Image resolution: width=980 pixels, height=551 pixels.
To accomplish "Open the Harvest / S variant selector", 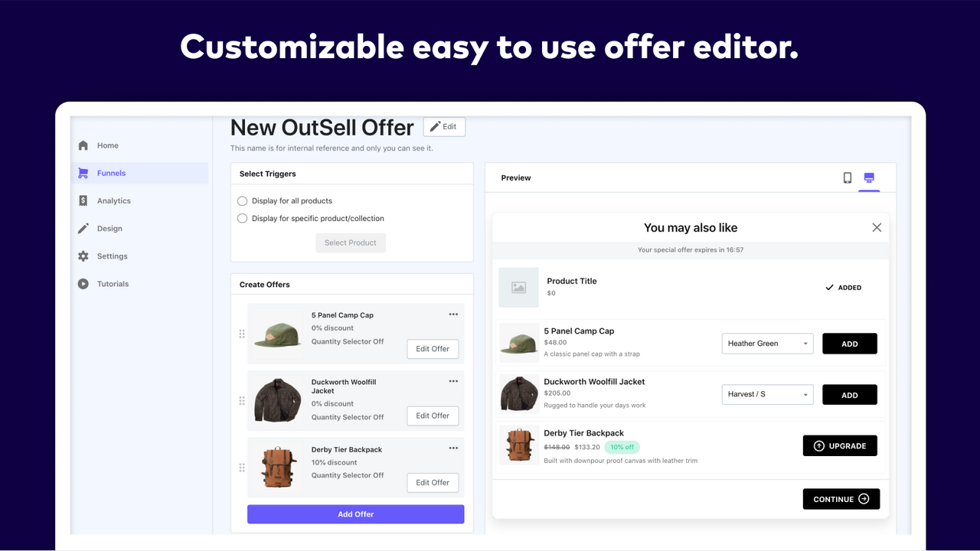I will [766, 394].
